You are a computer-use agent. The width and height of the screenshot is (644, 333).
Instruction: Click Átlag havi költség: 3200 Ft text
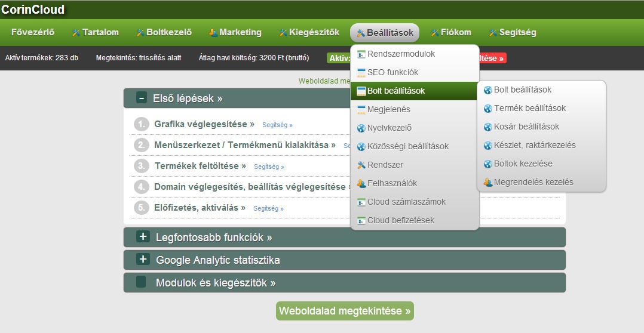[x=254, y=58]
